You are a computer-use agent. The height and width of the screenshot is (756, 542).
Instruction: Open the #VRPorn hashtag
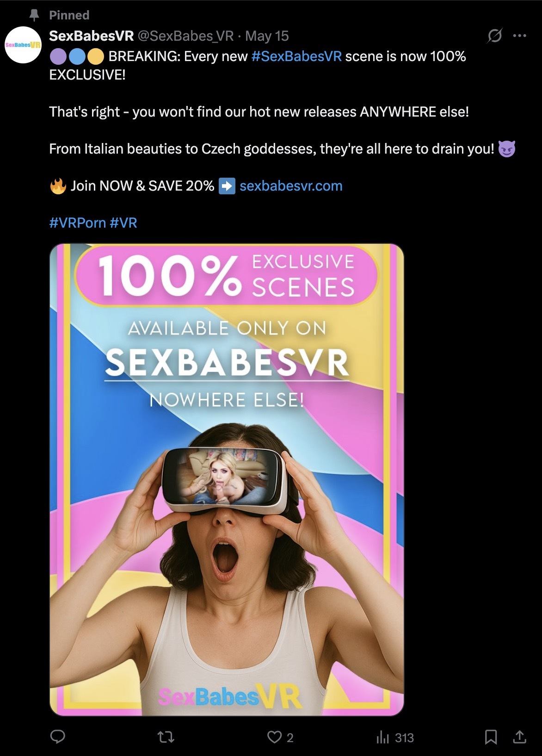point(78,223)
